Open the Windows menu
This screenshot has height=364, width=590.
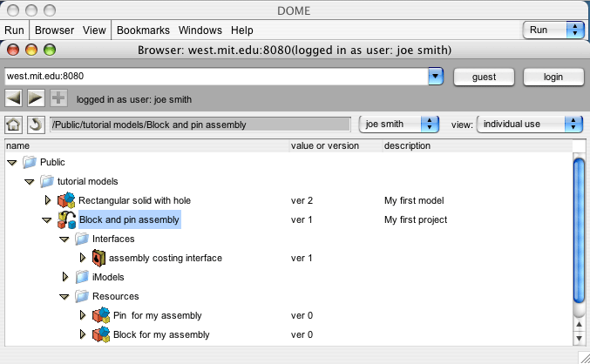pos(200,30)
